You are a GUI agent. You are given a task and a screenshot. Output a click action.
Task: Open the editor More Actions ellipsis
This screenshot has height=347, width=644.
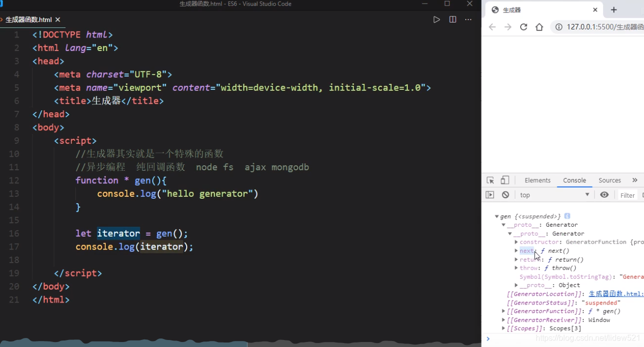coord(468,19)
